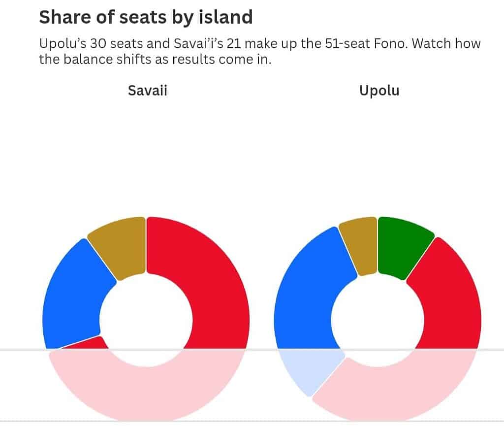Click the "Share of seats by island" heading

coord(146,17)
